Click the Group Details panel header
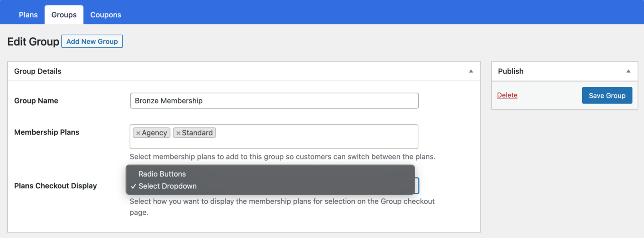The image size is (644, 238). 244,71
